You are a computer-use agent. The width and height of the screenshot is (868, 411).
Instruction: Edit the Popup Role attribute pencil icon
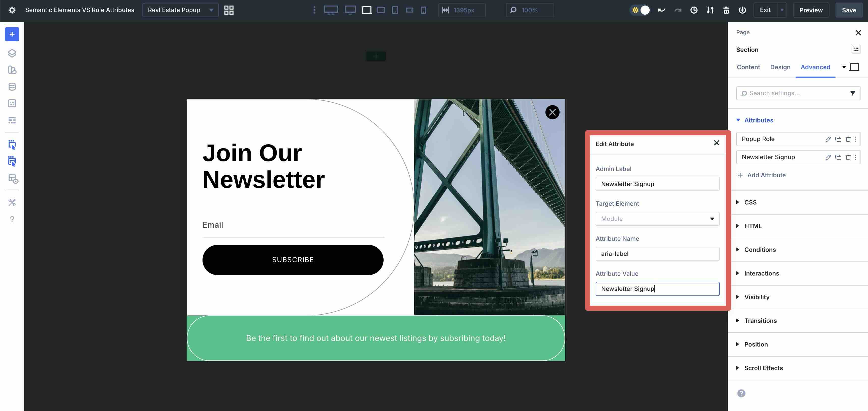(828, 139)
